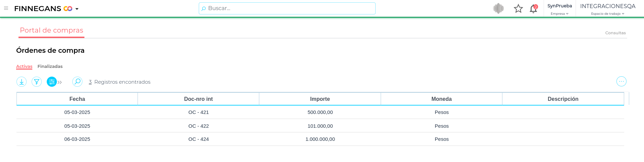Open the notifications bell
Screen dimensions: 644x162
click(533, 9)
